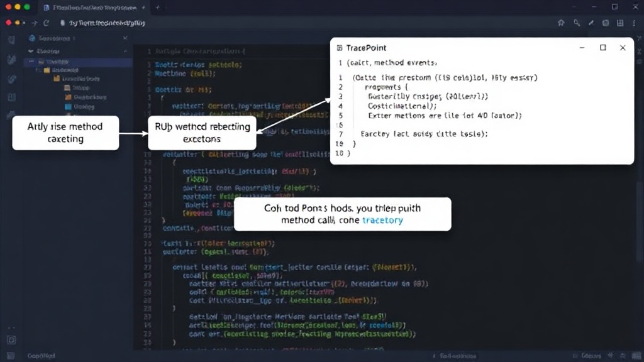The height and width of the screenshot is (362, 644).
Task: Select the first orange folder in the tree
Action: click(x=57, y=79)
